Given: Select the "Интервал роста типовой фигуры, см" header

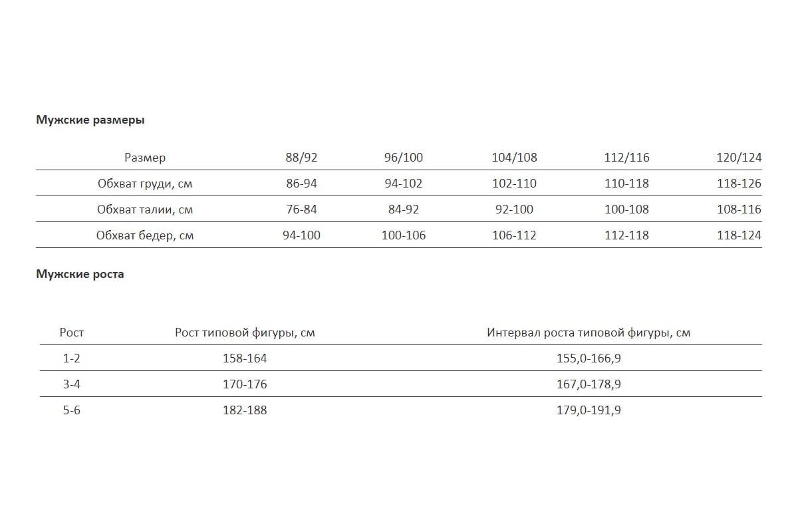Looking at the screenshot, I should [589, 332].
